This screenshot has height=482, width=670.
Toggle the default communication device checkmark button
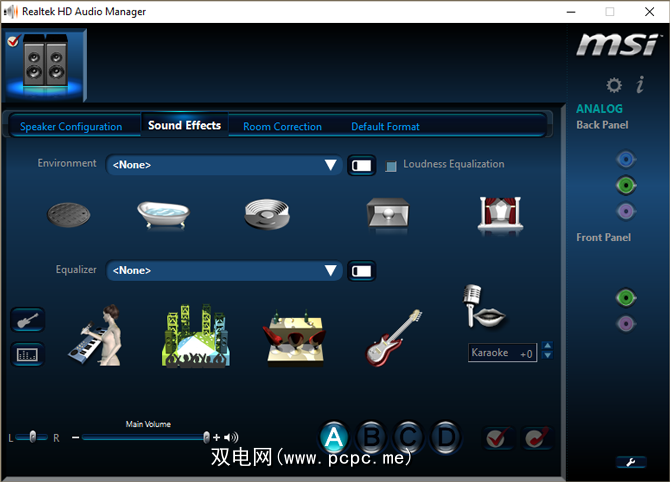pyautogui.click(x=537, y=438)
